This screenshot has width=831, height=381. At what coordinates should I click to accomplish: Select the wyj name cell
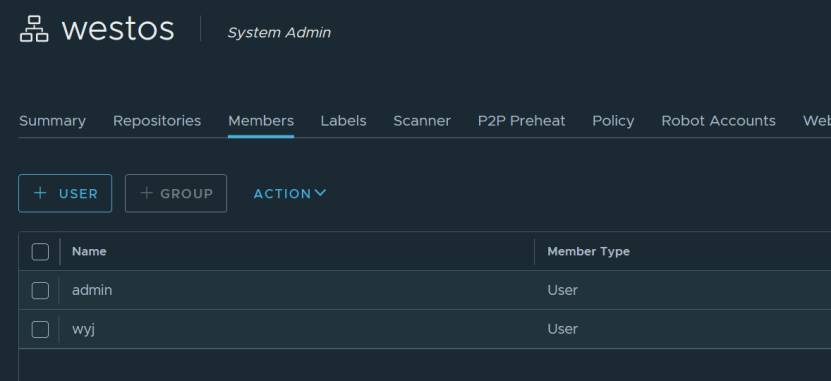click(x=83, y=329)
